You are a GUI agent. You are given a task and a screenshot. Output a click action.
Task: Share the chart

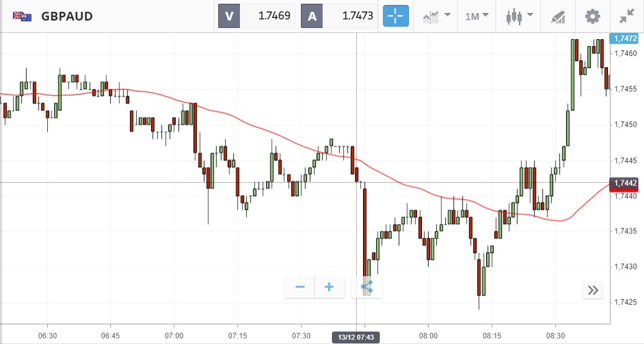[367, 287]
